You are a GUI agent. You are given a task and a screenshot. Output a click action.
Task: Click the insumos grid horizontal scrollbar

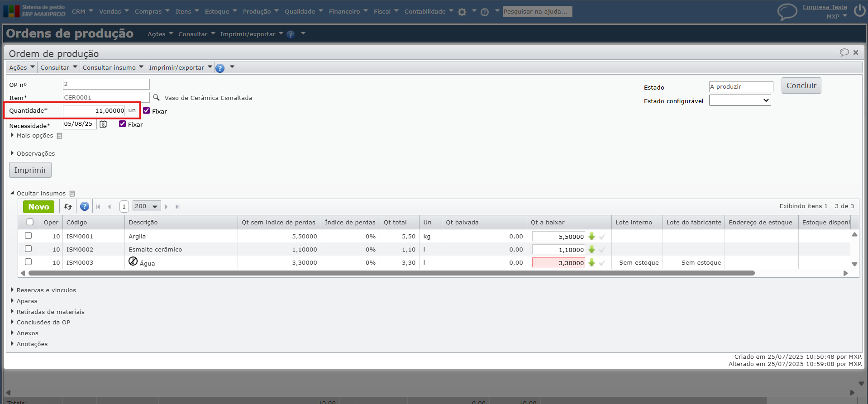391,273
